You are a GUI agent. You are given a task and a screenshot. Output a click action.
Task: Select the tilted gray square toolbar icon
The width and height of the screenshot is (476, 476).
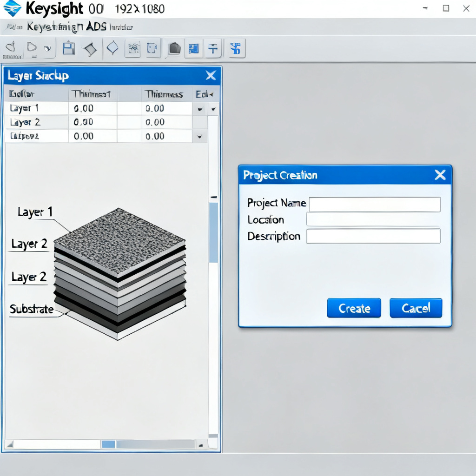(90, 48)
